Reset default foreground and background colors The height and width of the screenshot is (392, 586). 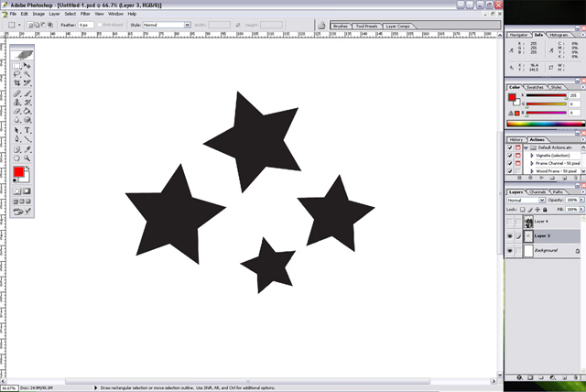tap(15, 180)
